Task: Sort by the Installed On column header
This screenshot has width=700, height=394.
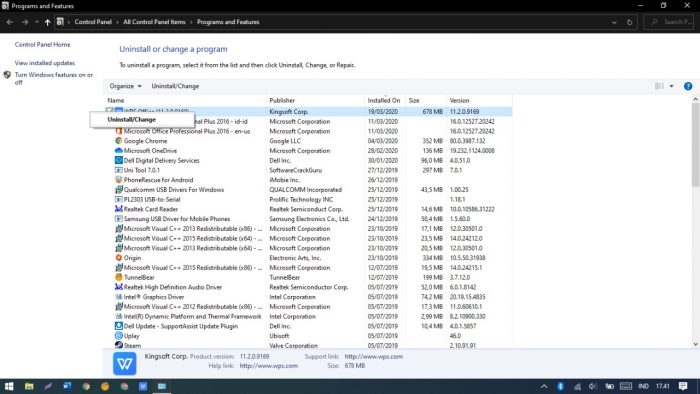Action: tap(385, 100)
